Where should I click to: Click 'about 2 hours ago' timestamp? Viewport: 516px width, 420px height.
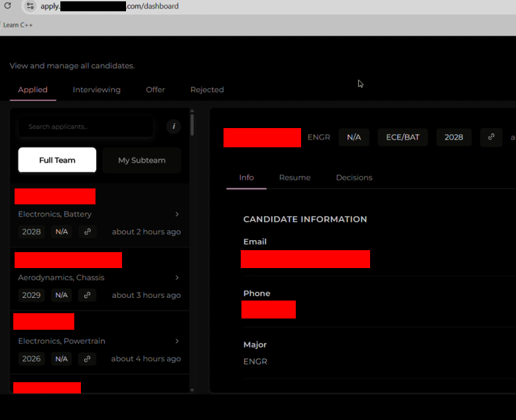[146, 232]
